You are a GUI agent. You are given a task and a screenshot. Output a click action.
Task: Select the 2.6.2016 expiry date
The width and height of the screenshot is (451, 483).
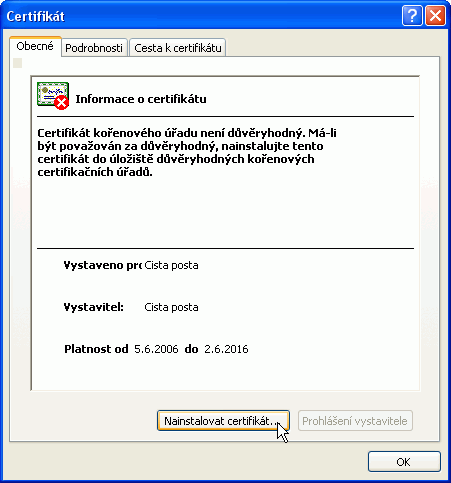point(226,349)
